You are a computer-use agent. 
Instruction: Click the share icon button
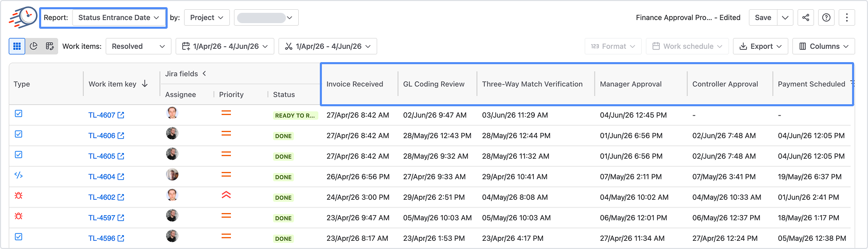pyautogui.click(x=806, y=17)
